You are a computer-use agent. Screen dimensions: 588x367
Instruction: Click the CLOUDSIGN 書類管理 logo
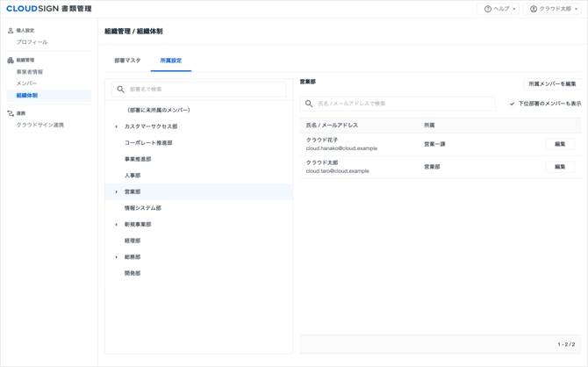(49, 9)
